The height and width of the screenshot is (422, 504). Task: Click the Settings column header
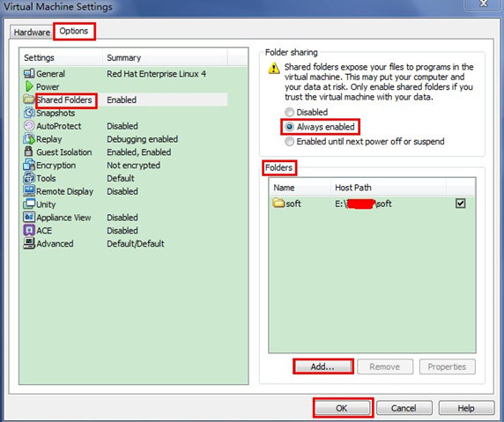62,58
